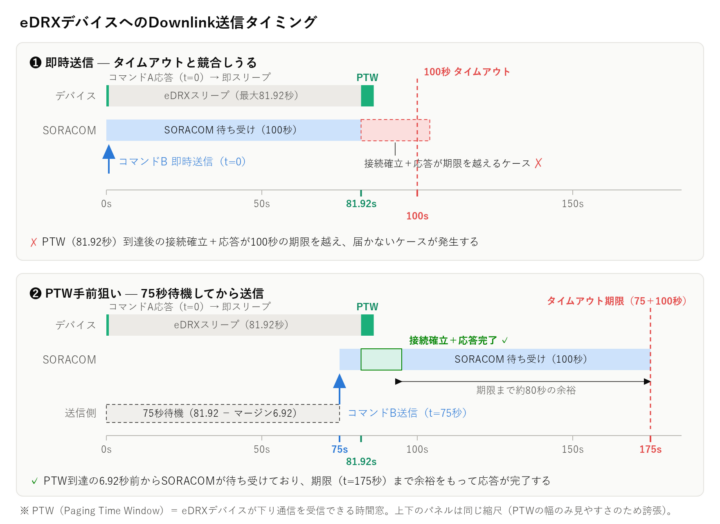
Task: Click the title eDRXデバイスへのDownlink送信タイミング
Action: pos(168,22)
